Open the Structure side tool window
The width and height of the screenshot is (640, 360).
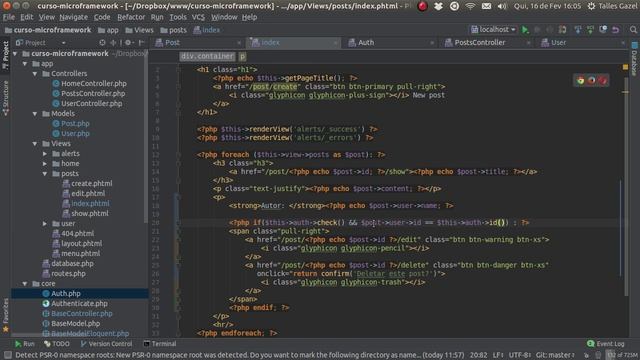tap(5, 98)
